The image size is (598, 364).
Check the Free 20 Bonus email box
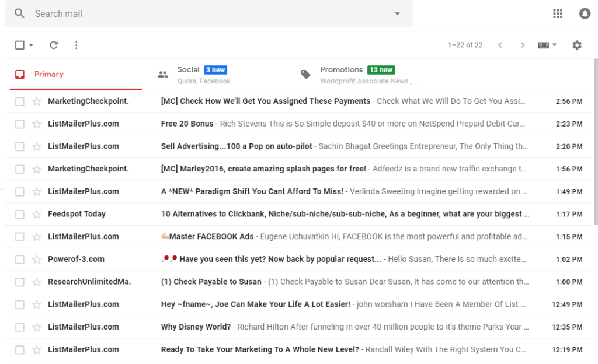coord(20,124)
